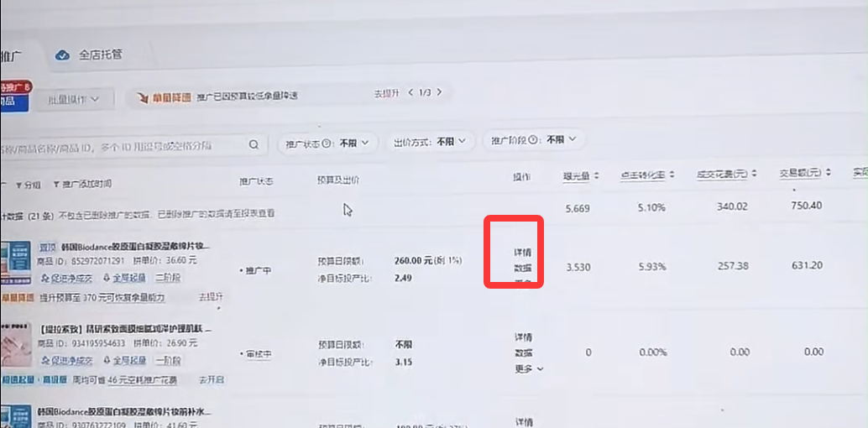The image size is (868, 428).
Task: Expand the 批量操作 dropdown
Action: (73, 99)
